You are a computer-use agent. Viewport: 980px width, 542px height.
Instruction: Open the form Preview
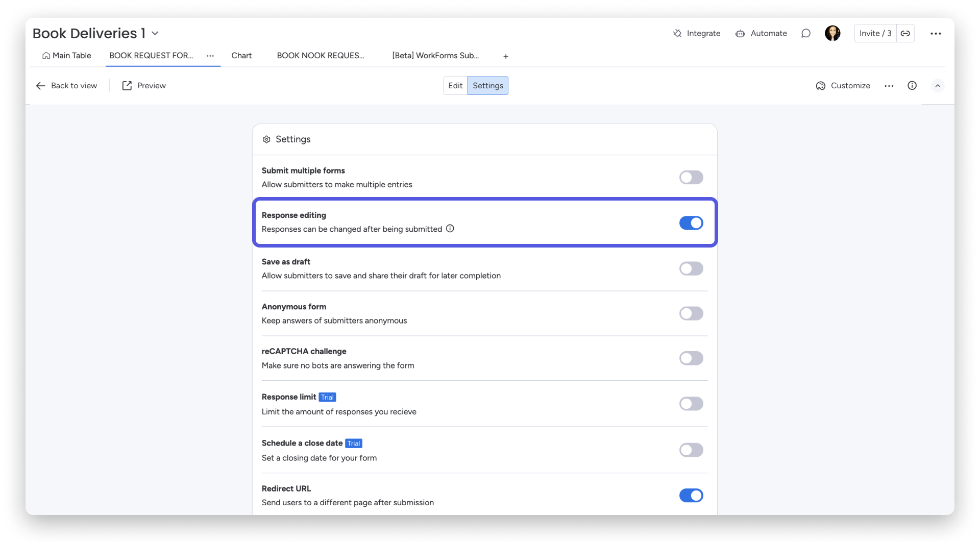click(143, 86)
